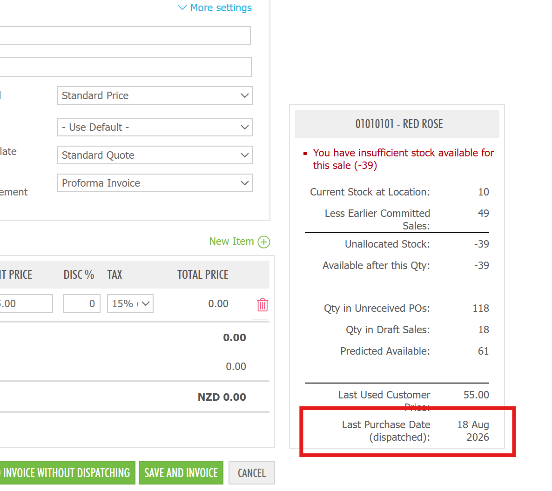
Task: Open the Proforma Invoice dropdown
Action: 155,183
